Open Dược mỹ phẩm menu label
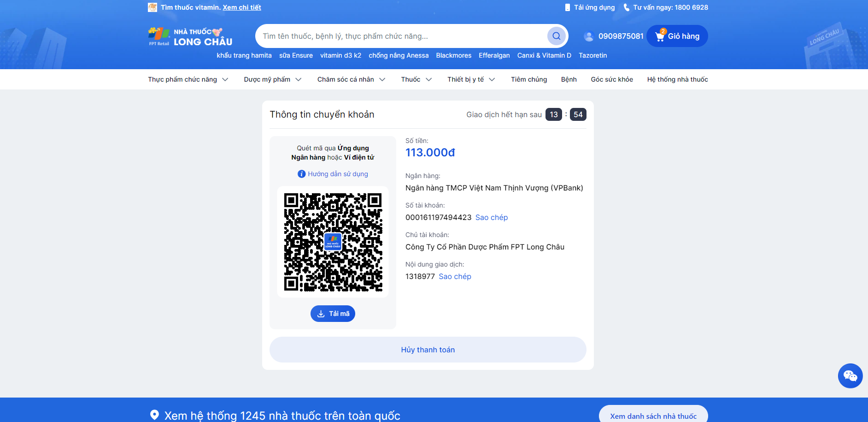This screenshot has height=422, width=868. coord(267,79)
